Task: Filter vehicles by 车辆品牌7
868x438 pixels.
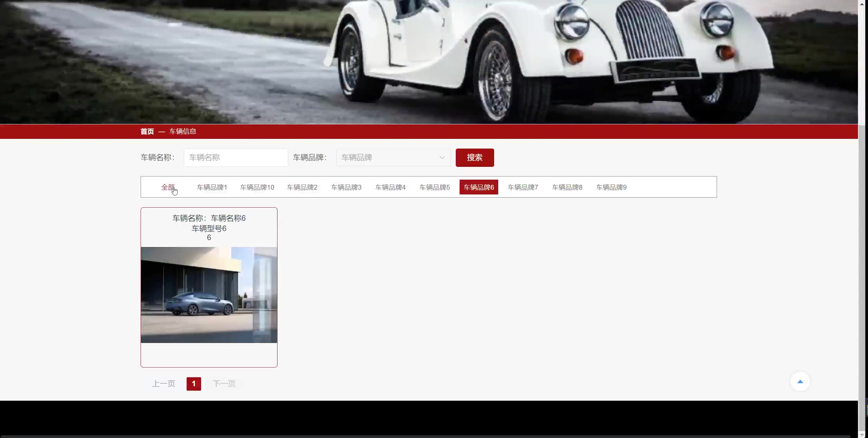Action: coord(523,187)
